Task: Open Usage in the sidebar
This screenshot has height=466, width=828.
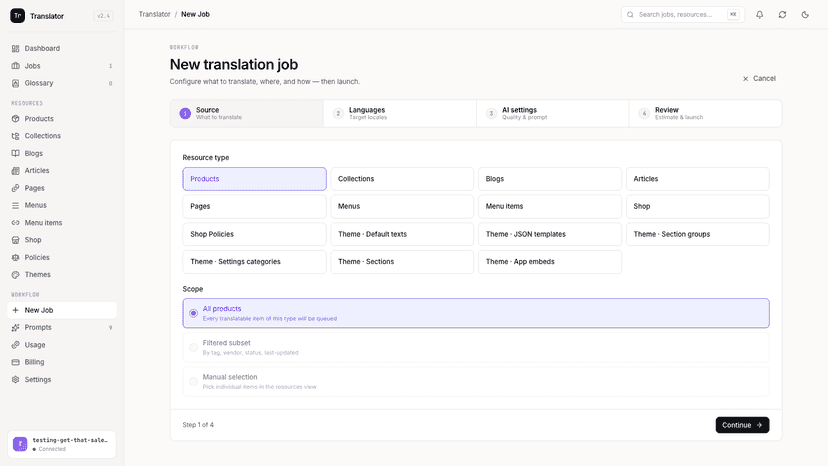Action: coord(62,345)
